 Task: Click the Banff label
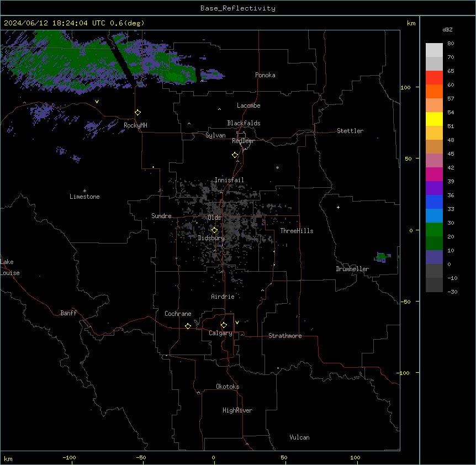68,313
